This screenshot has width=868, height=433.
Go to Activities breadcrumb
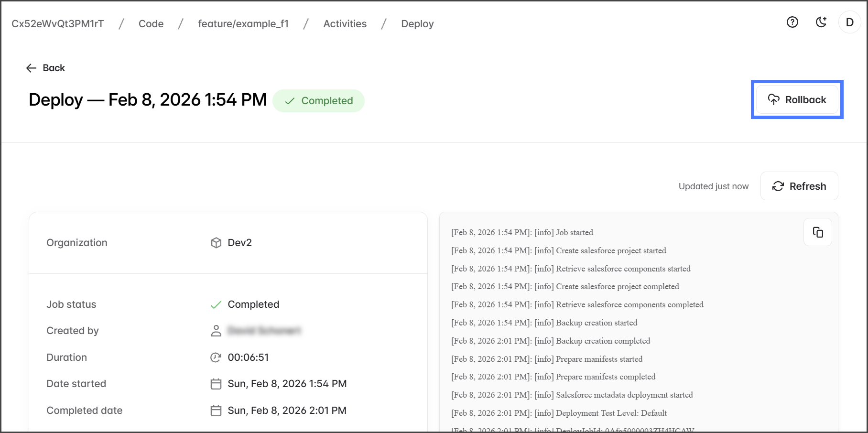345,24
